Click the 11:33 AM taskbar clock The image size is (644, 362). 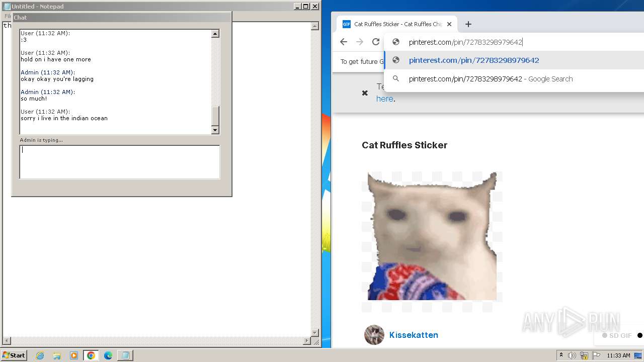pyautogui.click(x=618, y=355)
